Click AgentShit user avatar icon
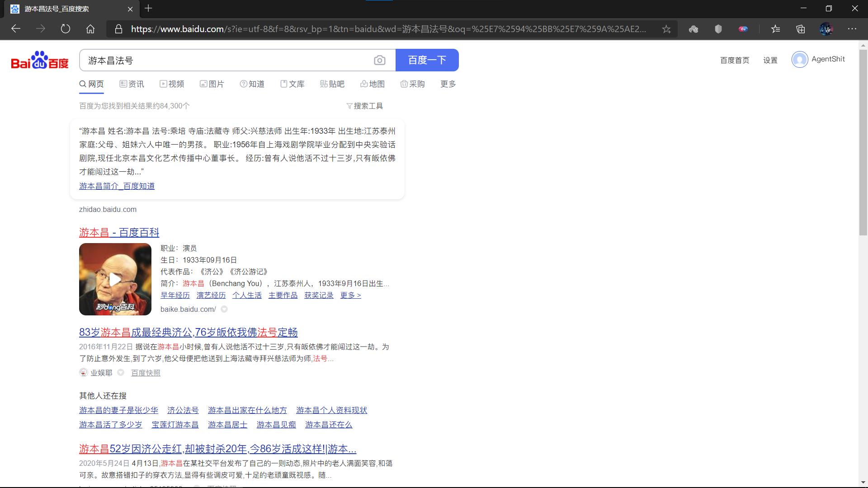This screenshot has height=488, width=868. point(799,59)
